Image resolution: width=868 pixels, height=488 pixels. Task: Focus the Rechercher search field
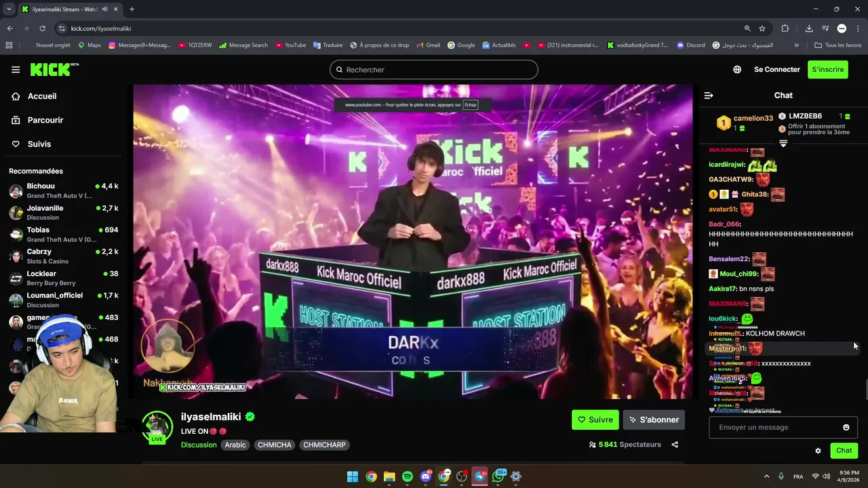coord(434,70)
